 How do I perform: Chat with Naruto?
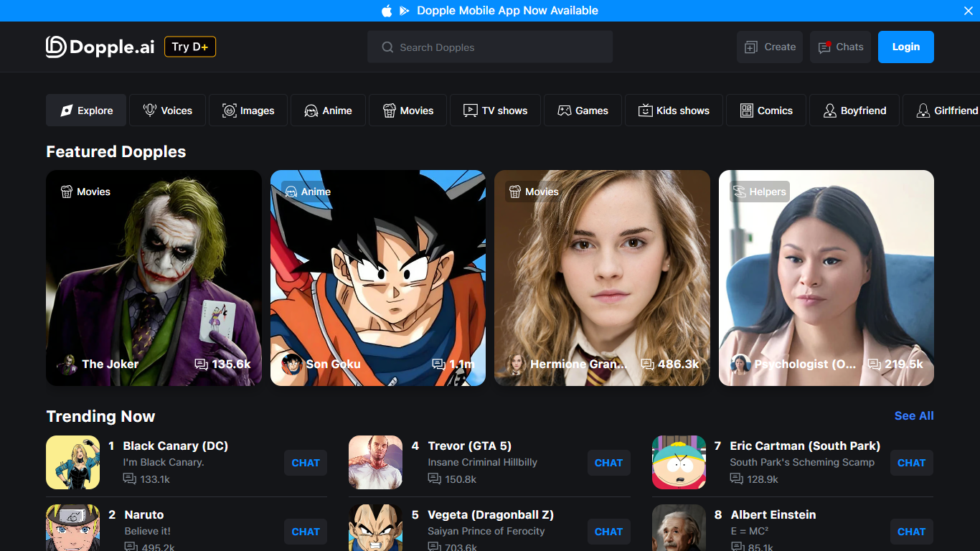[x=306, y=532]
